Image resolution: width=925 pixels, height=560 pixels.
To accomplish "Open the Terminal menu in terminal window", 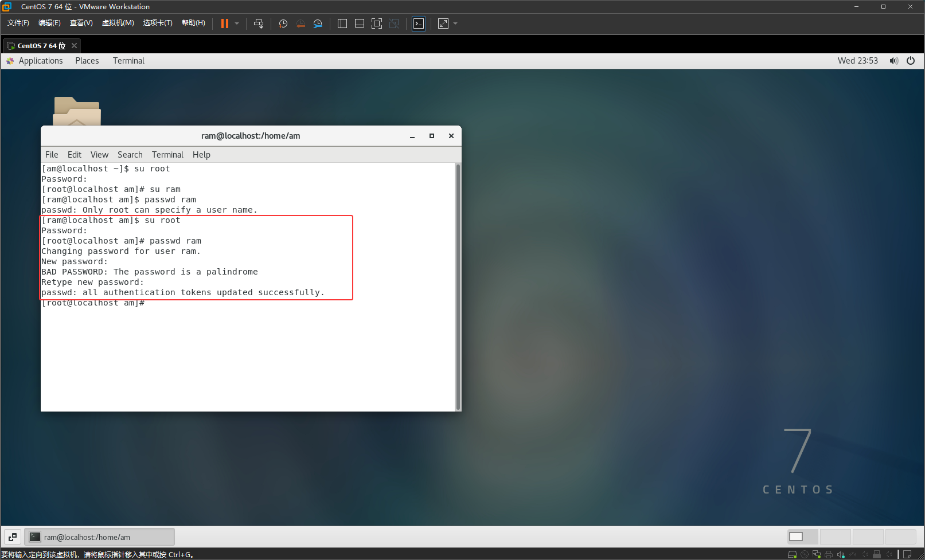I will coord(167,155).
